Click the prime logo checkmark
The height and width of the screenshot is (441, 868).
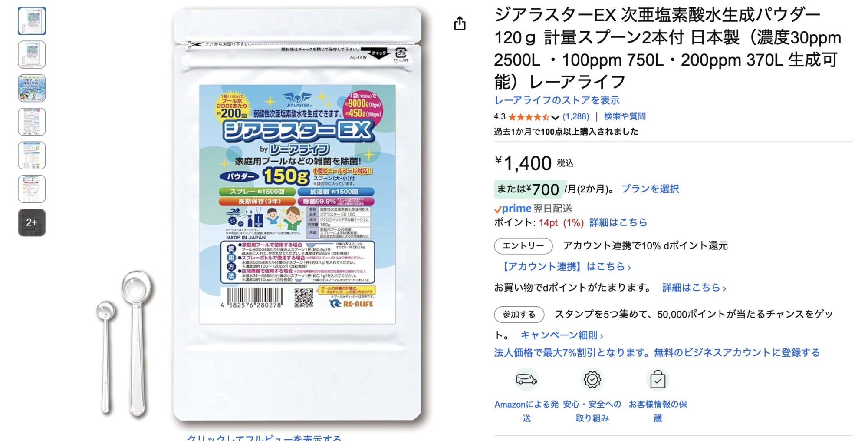498,210
